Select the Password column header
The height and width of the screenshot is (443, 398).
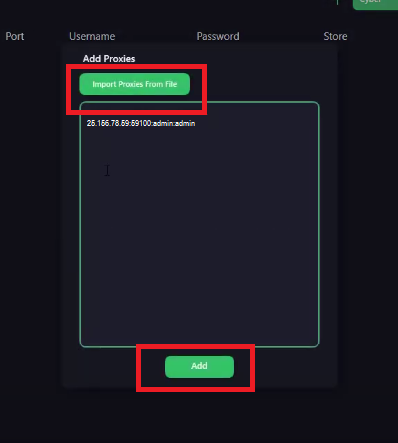tap(218, 36)
